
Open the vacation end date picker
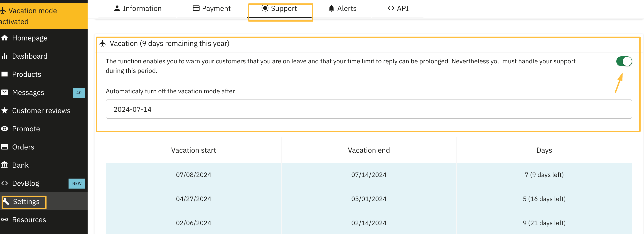[369, 109]
